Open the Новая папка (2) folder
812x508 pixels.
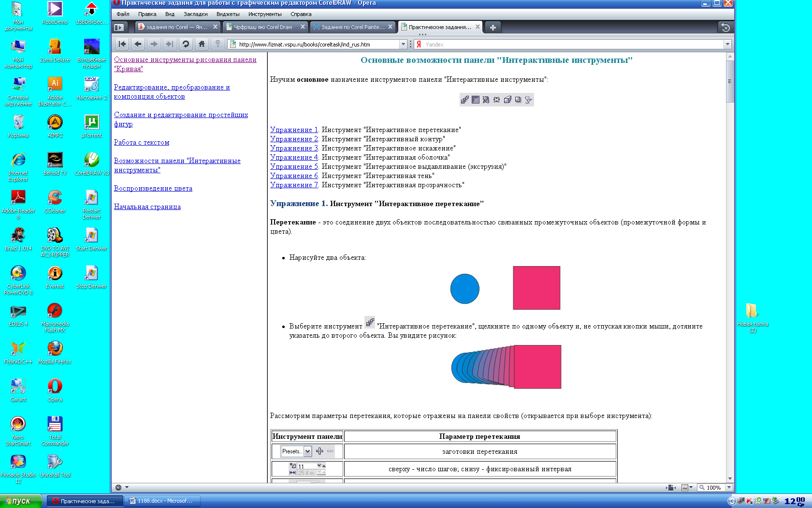pyautogui.click(x=752, y=317)
